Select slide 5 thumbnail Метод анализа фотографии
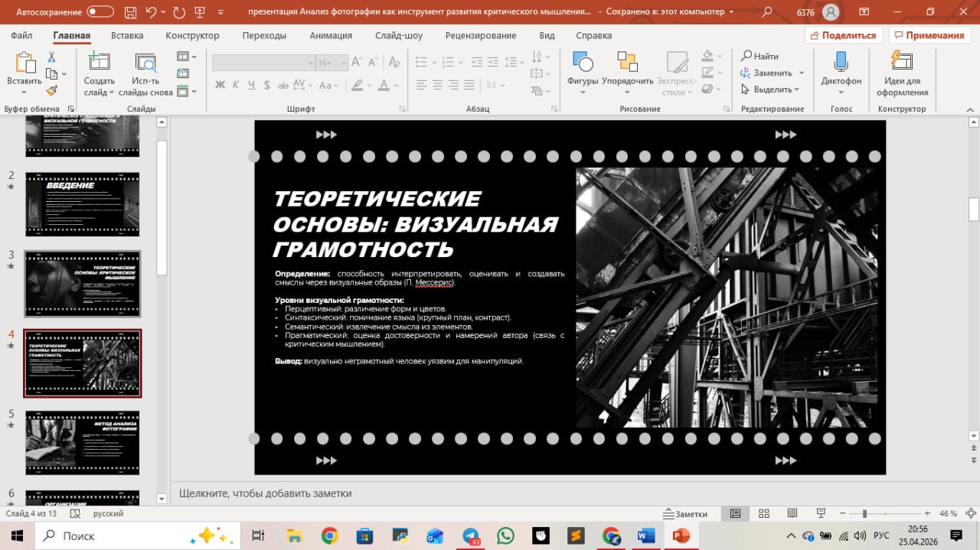 point(83,443)
